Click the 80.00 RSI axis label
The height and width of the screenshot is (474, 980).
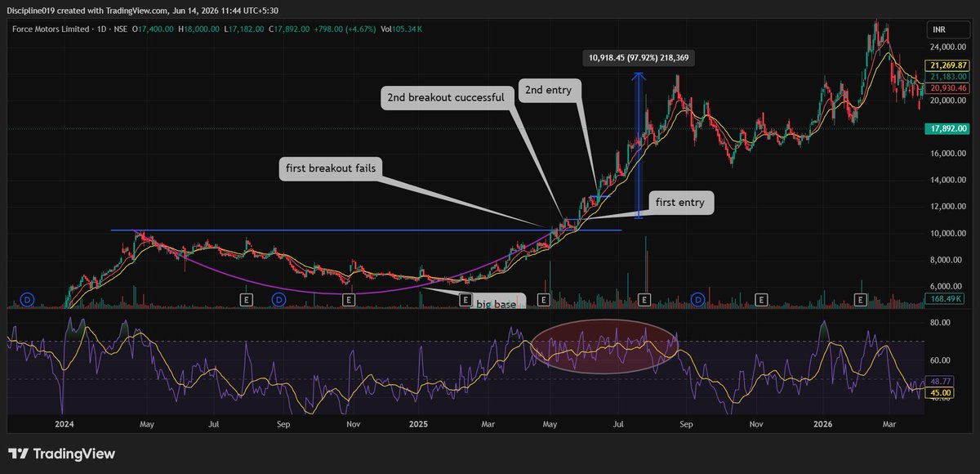point(941,323)
